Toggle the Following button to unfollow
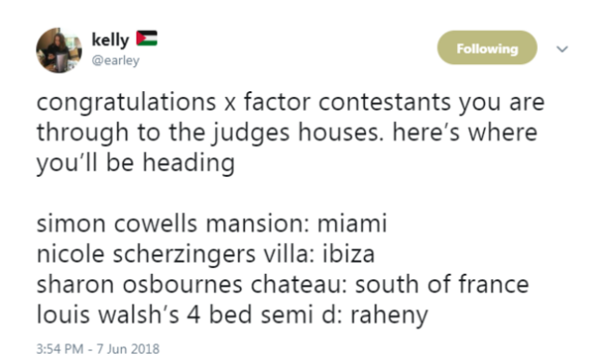 [487, 47]
